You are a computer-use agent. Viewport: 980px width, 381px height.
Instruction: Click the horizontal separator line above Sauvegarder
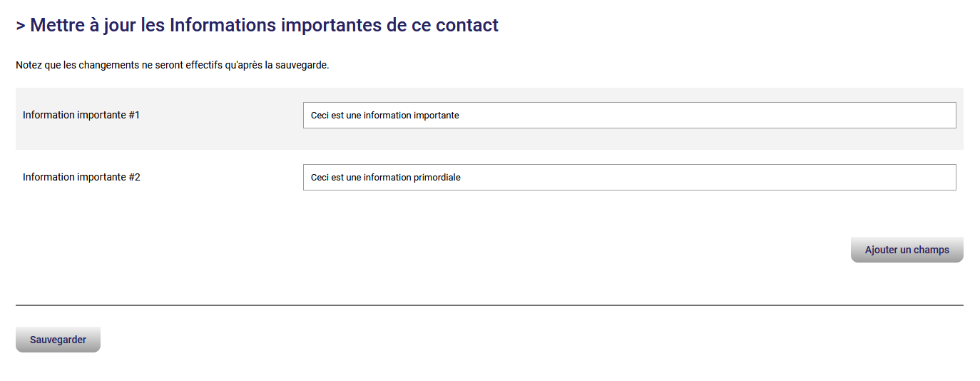[489, 305]
